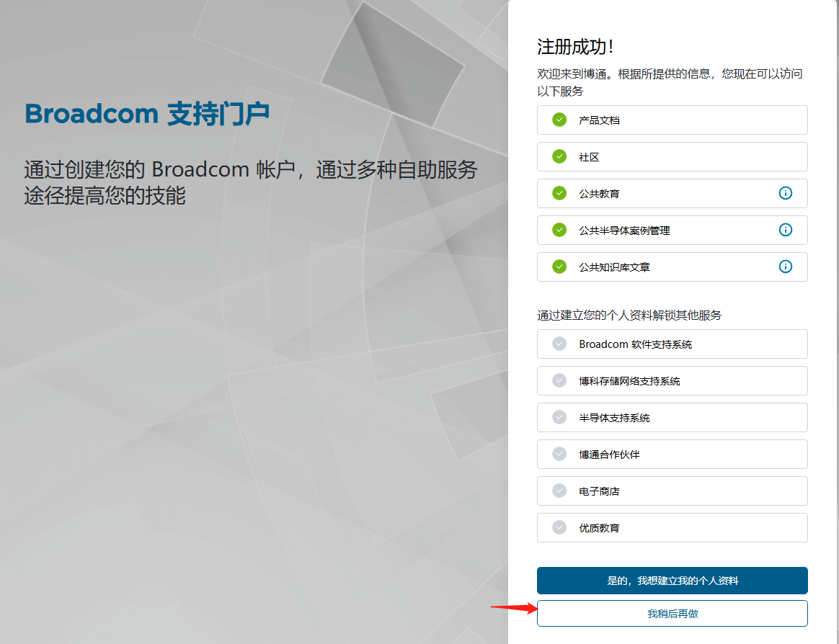Click the green checkmark beside 社区
The image size is (839, 644).
pyautogui.click(x=559, y=156)
